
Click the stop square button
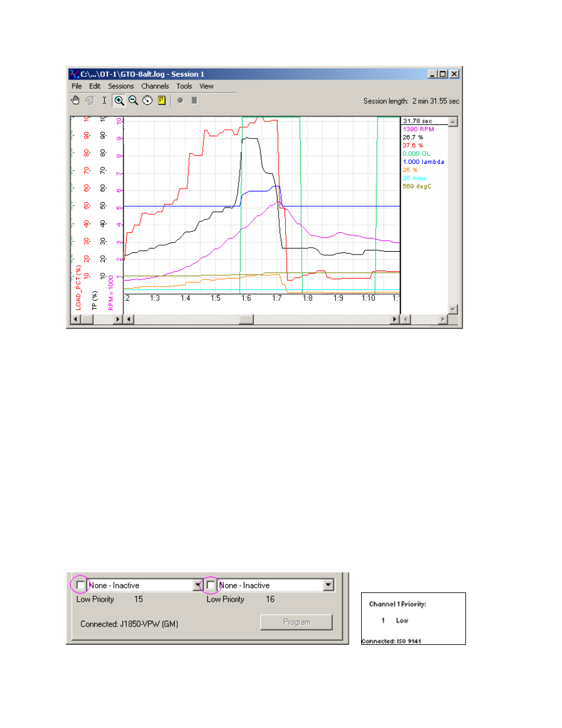194,100
